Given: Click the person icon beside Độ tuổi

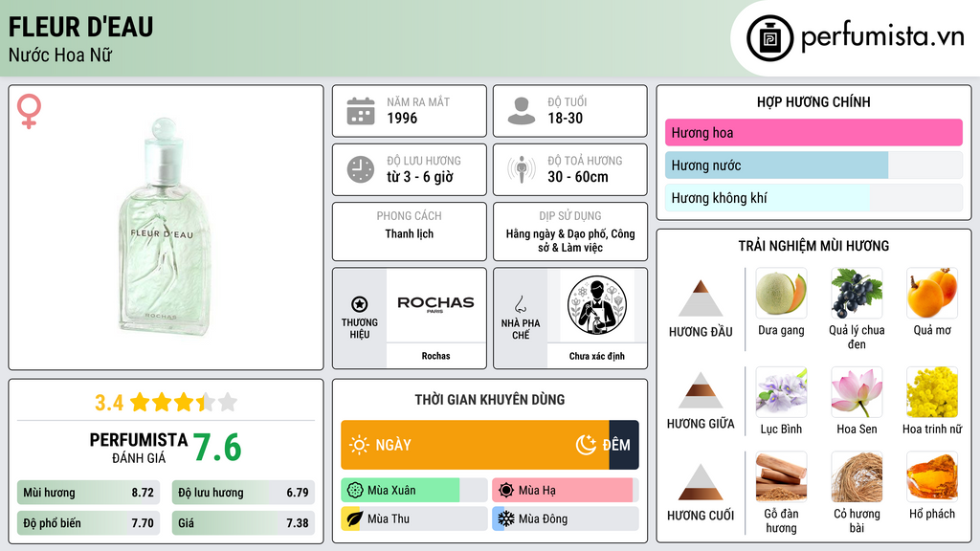Looking at the screenshot, I should tap(522, 111).
